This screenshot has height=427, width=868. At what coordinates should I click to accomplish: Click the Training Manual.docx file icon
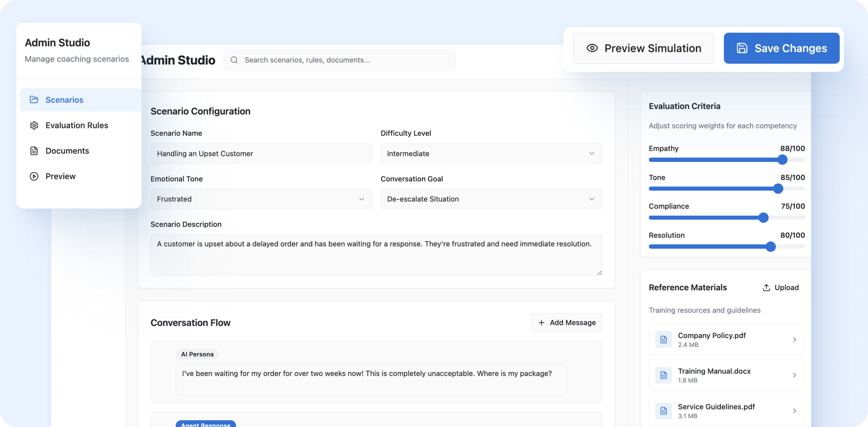click(x=663, y=375)
